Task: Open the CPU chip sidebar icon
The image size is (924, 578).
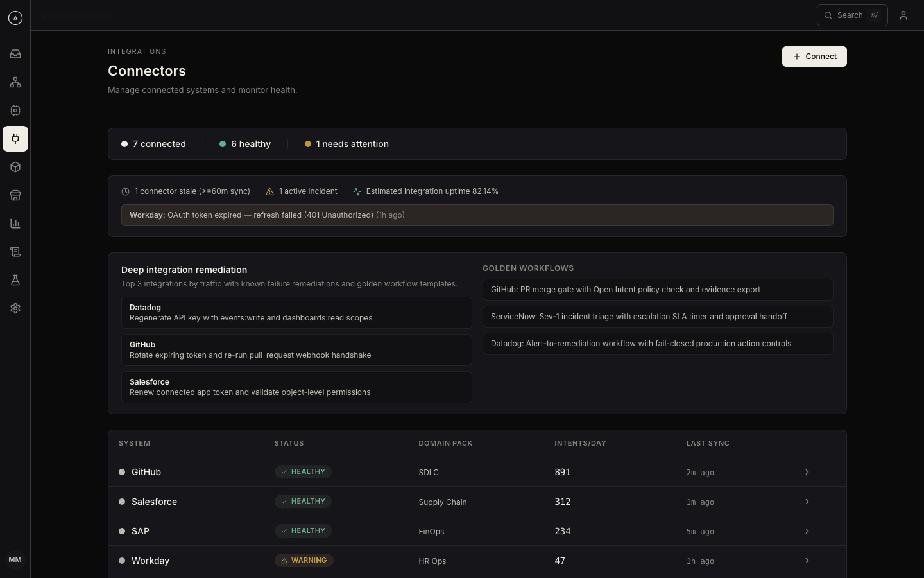Action: click(15, 110)
